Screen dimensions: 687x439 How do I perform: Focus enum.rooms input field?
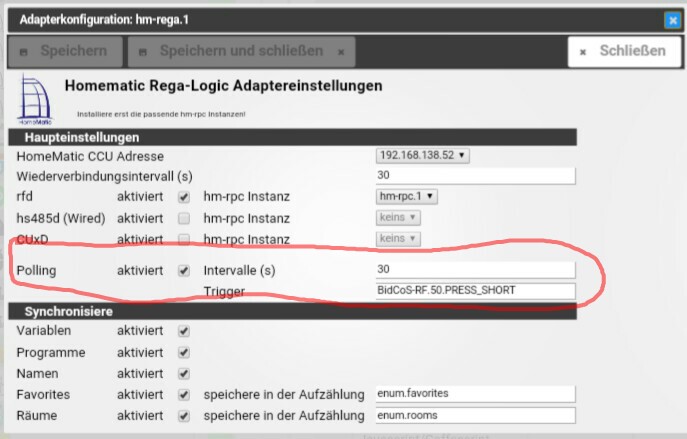475,415
